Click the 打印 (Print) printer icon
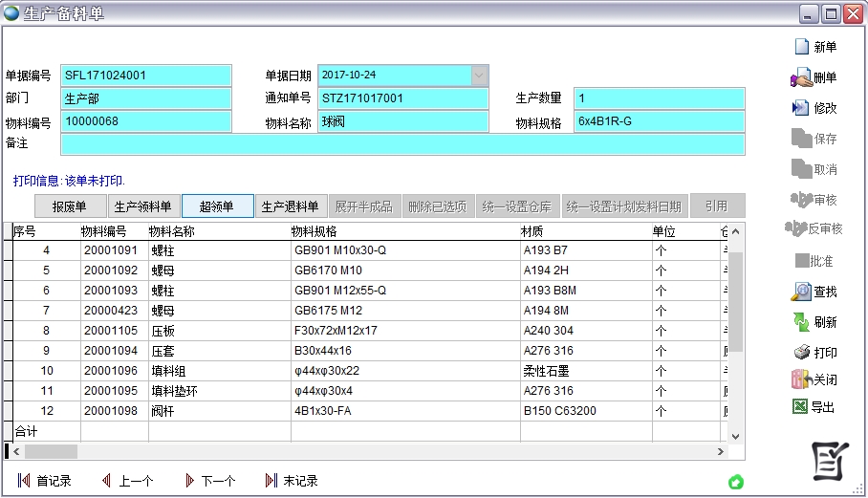Image resolution: width=868 pixels, height=498 pixels. [801, 353]
